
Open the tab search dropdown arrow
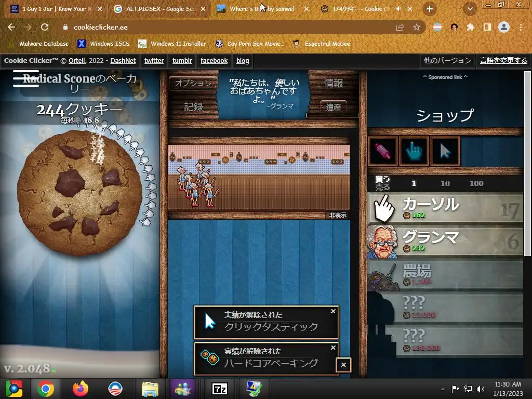click(x=470, y=9)
